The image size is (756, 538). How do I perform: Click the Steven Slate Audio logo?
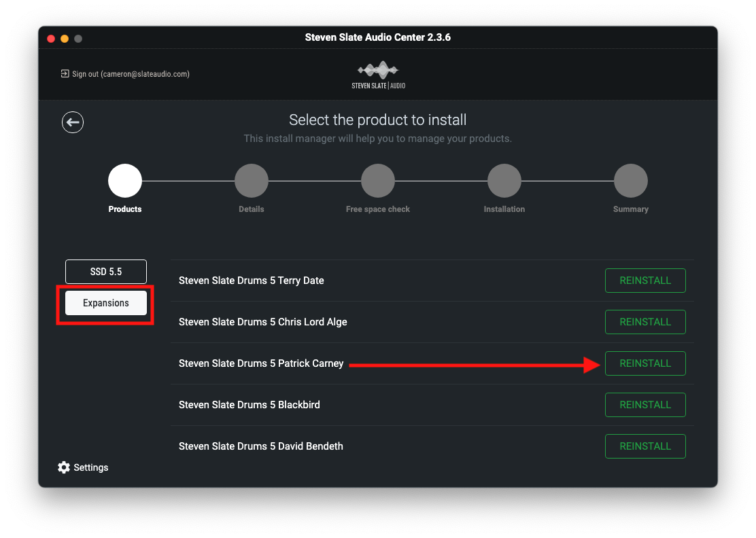pyautogui.click(x=379, y=75)
